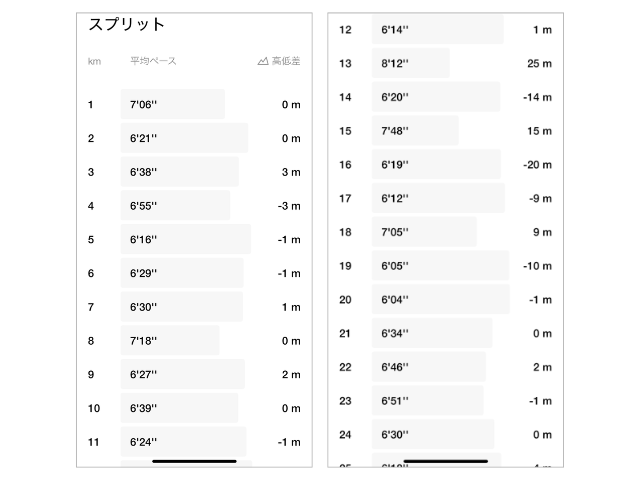Open km 13 split showing 8'12'' pace
Viewport: 640px width, 480px height.
click(x=446, y=64)
